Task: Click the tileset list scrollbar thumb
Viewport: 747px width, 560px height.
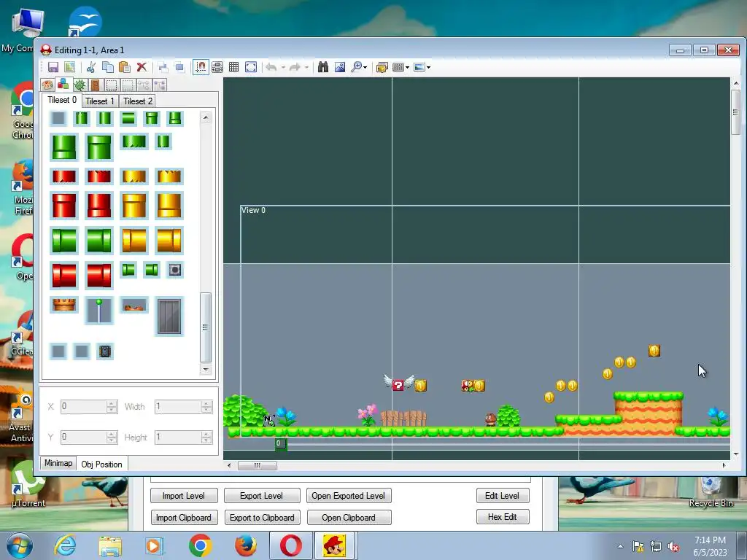Action: [206, 327]
